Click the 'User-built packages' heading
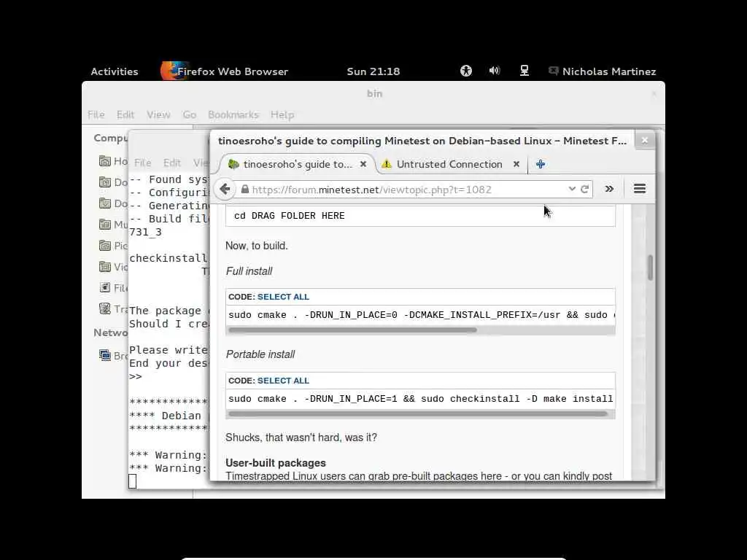This screenshot has width=747, height=560. tap(276, 463)
